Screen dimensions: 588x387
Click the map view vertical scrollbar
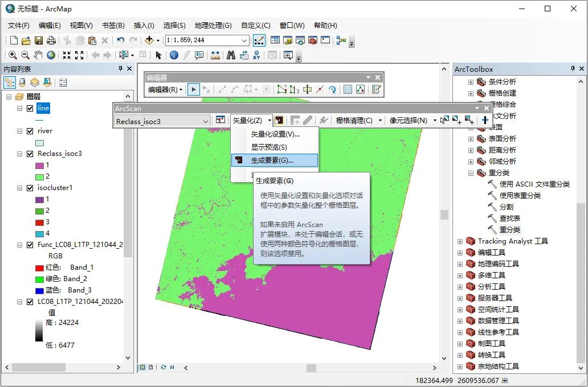pyautogui.click(x=444, y=215)
